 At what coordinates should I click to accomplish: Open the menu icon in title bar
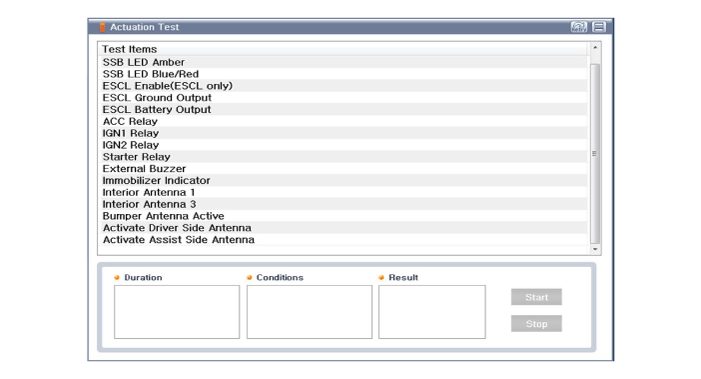tap(599, 27)
